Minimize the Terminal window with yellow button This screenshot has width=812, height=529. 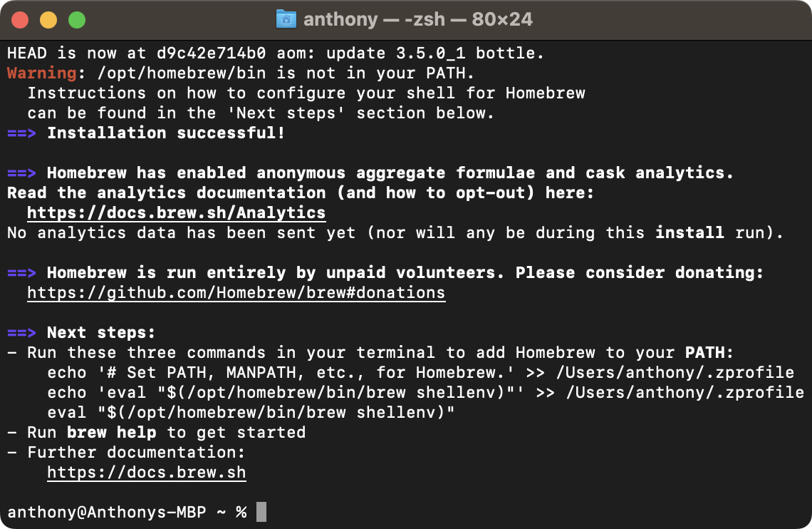pyautogui.click(x=48, y=20)
